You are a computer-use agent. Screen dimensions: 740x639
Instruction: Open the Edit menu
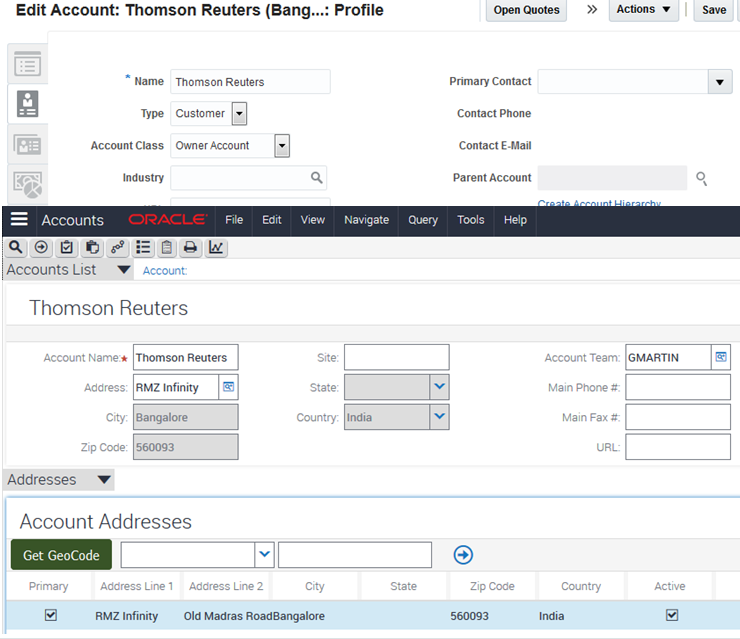coord(272,220)
